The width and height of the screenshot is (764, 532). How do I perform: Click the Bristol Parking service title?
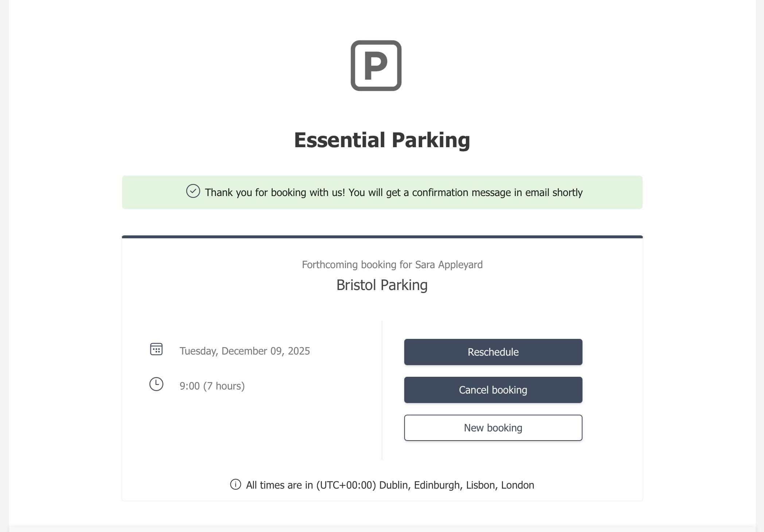pos(382,285)
